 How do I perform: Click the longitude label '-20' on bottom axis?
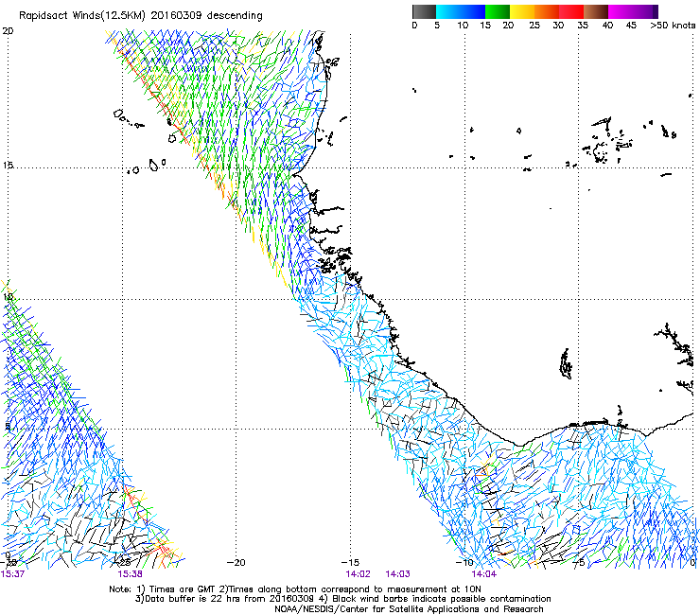tap(236, 563)
